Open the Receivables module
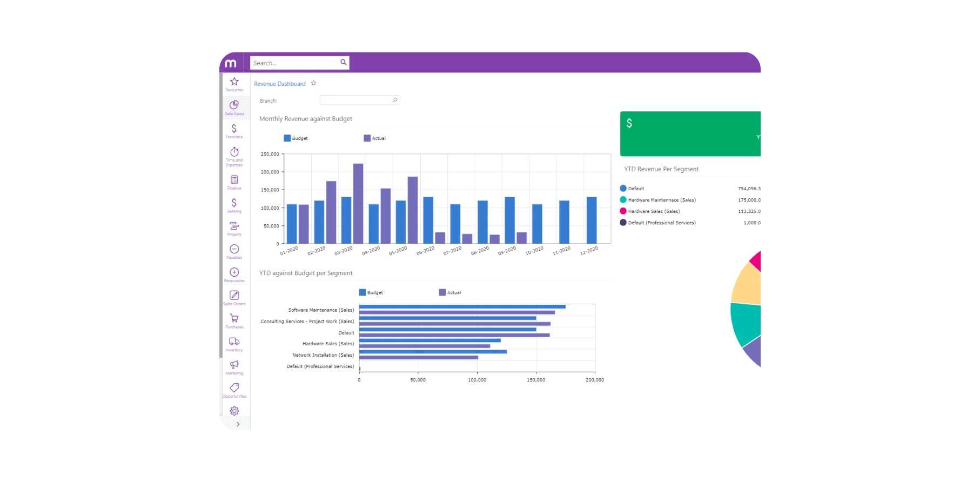Viewport: 980px width, 482px height. pyautogui.click(x=234, y=275)
